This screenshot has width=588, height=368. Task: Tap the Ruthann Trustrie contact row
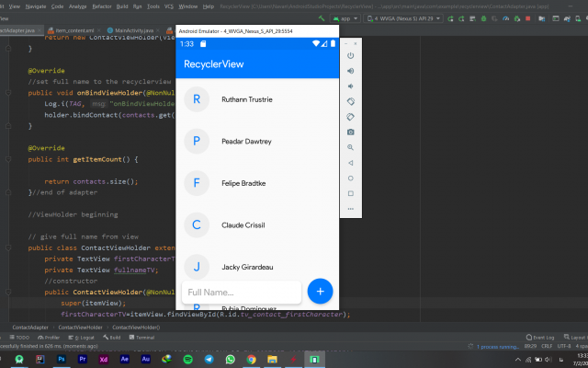pyautogui.click(x=257, y=99)
